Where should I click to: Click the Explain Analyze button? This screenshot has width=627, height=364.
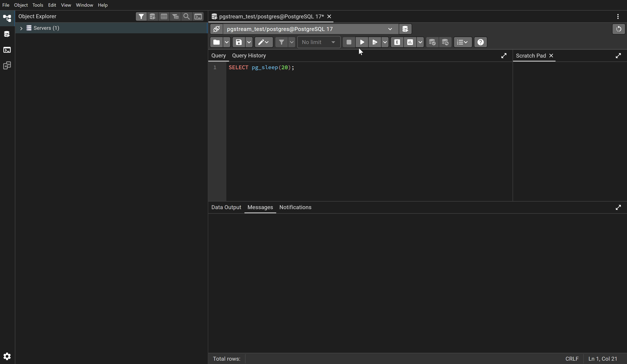click(x=410, y=42)
